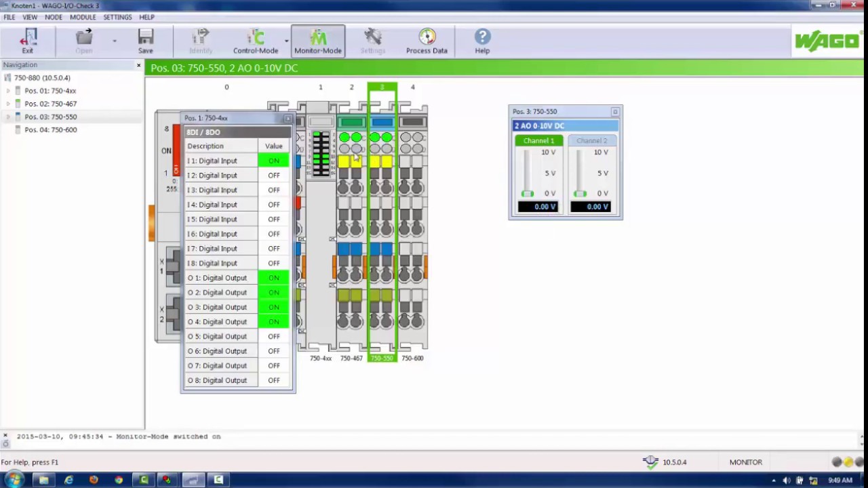This screenshot has width=868, height=488.
Task: Open the Control-Mode dropdown arrow
Action: (286, 41)
